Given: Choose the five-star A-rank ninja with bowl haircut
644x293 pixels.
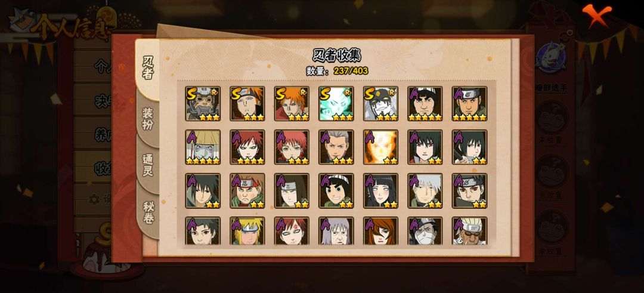Looking at the screenshot, I should pos(425,104).
